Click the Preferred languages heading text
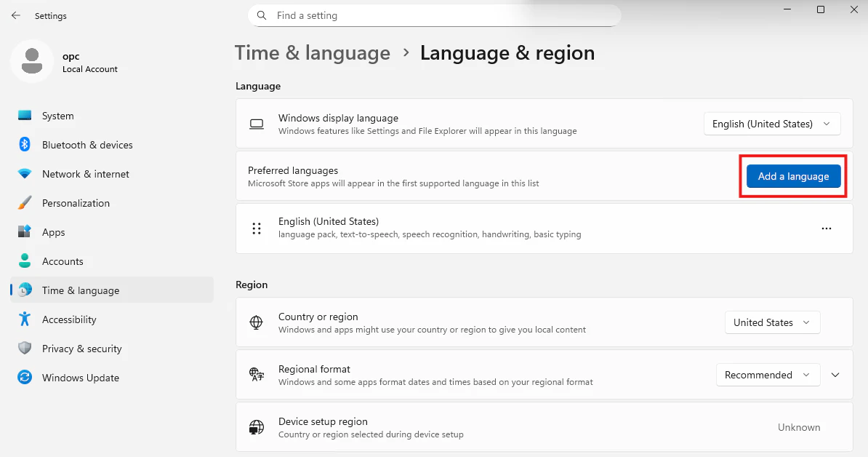Image resolution: width=868 pixels, height=457 pixels. pos(293,170)
